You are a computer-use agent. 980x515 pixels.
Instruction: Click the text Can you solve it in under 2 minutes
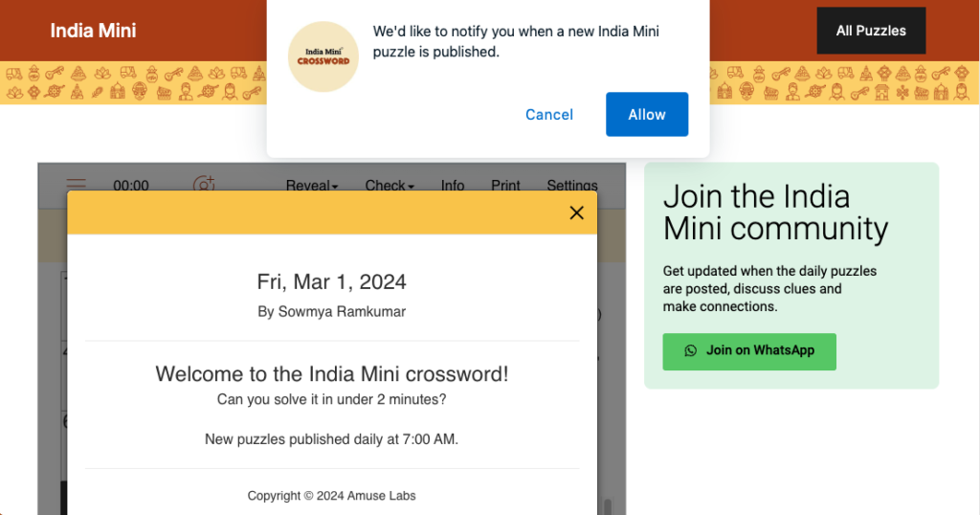(x=332, y=399)
